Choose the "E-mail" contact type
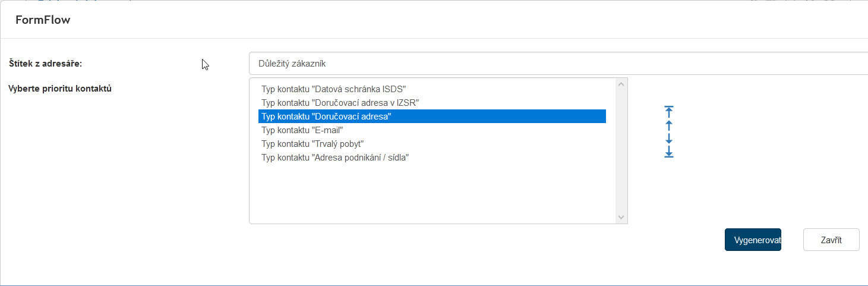This screenshot has height=286, width=868. coord(302,130)
